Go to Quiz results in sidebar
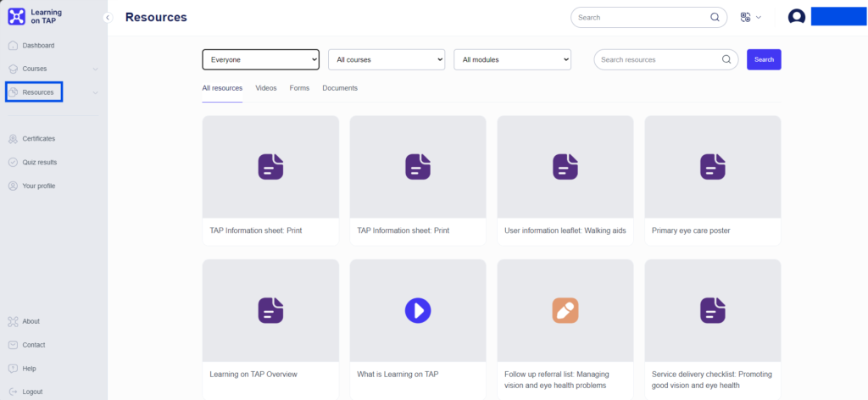This screenshot has height=400, width=868. click(40, 162)
